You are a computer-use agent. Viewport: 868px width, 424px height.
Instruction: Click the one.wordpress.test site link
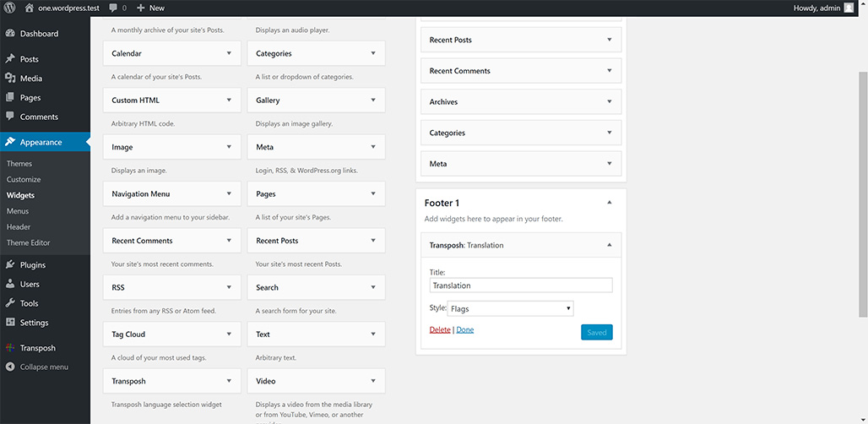pyautogui.click(x=68, y=8)
